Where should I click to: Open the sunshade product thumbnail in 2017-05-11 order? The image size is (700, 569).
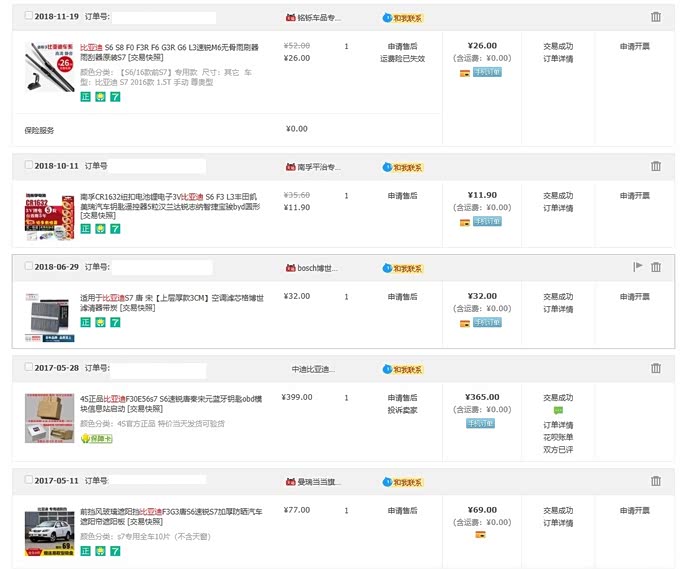pyautogui.click(x=49, y=532)
